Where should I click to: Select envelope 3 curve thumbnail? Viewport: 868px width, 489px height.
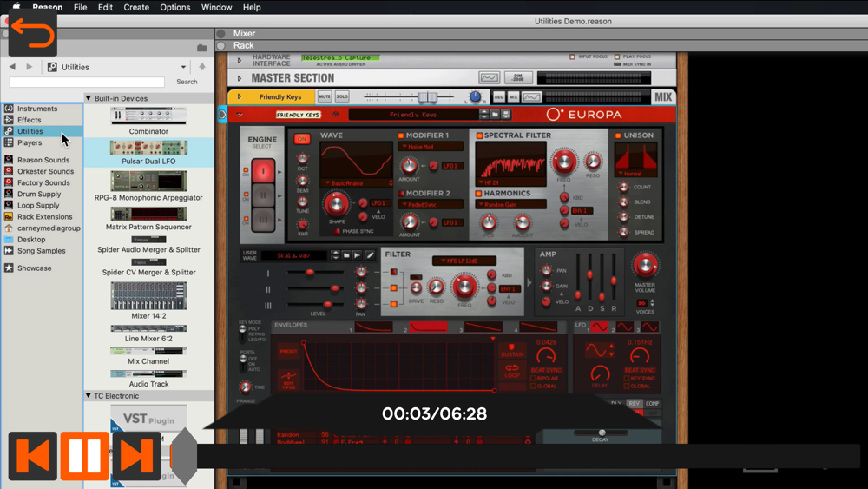pos(483,327)
